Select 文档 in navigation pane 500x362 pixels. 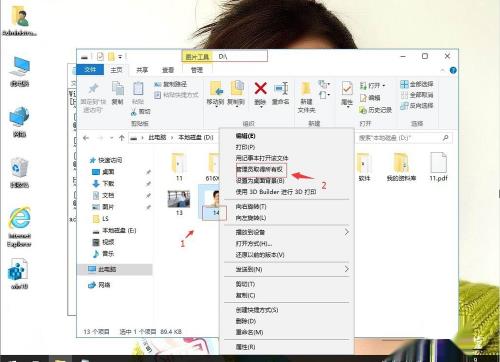pos(103,195)
